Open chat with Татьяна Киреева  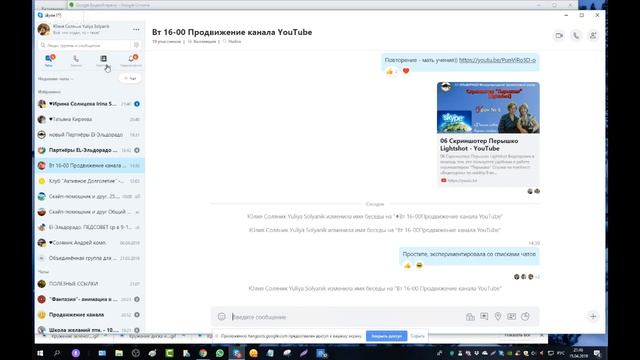(89, 120)
